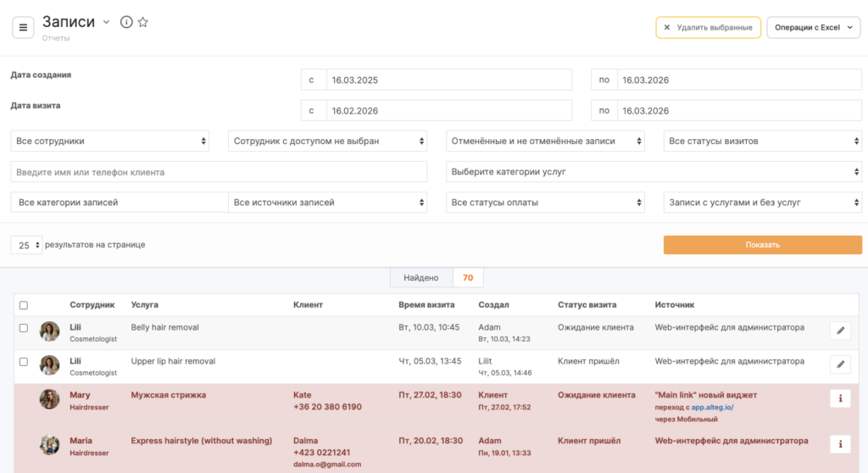Open the hamburger sidebar menu

[23, 27]
